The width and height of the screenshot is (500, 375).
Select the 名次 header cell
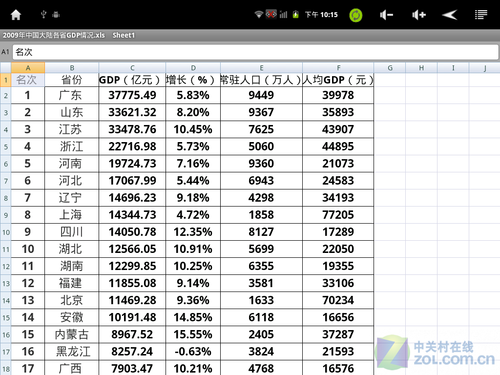[x=28, y=80]
